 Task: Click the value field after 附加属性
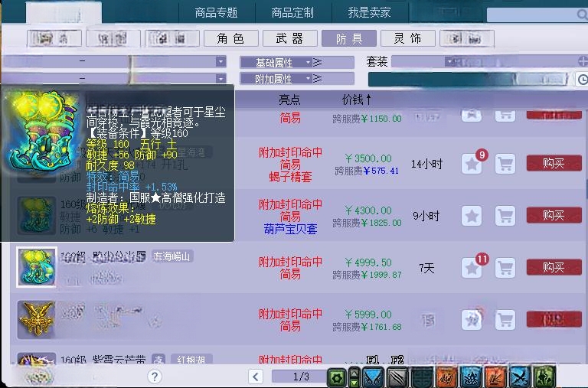[338, 79]
